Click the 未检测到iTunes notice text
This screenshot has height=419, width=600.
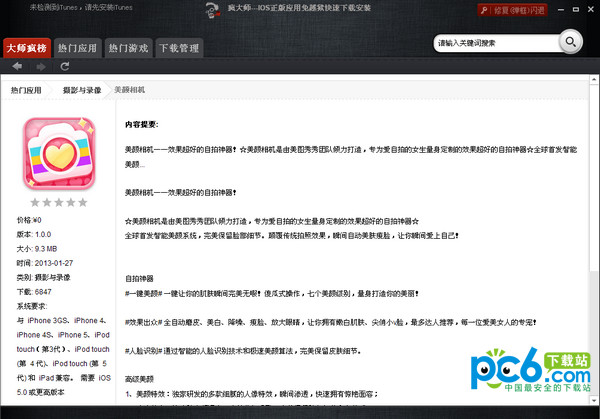(x=81, y=7)
